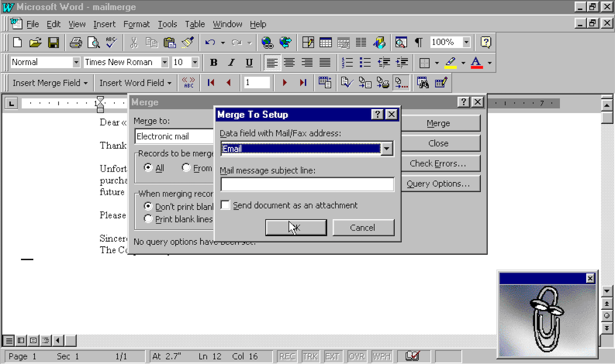Image resolution: width=615 pixels, height=364 pixels.
Task: Open the Tools menu
Action: coord(167,24)
